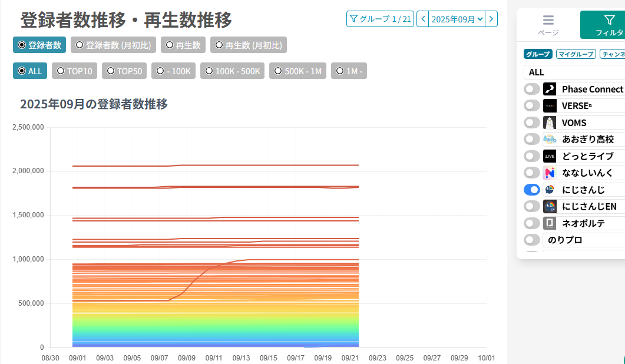Click the ネオポルテ group logo icon
625x364 pixels.
549,223
